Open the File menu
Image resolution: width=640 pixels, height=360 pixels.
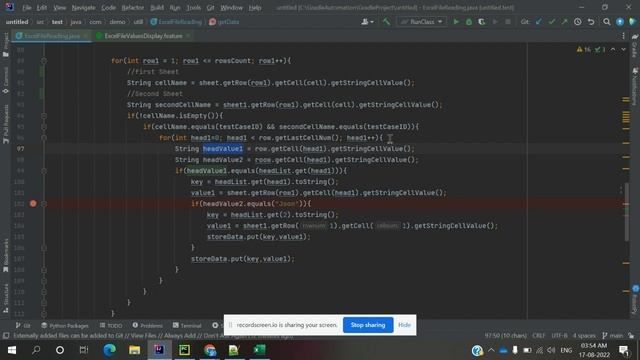pos(27,7)
